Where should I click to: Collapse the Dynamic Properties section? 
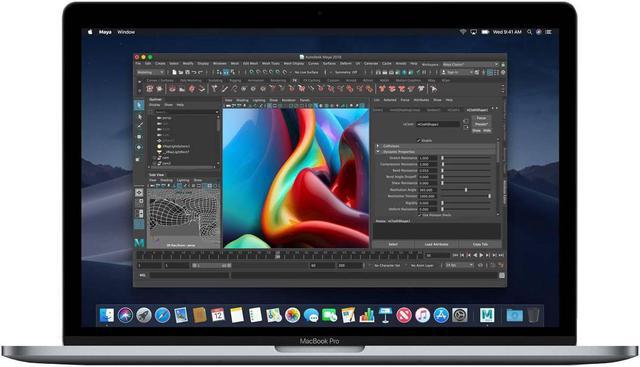436,151
